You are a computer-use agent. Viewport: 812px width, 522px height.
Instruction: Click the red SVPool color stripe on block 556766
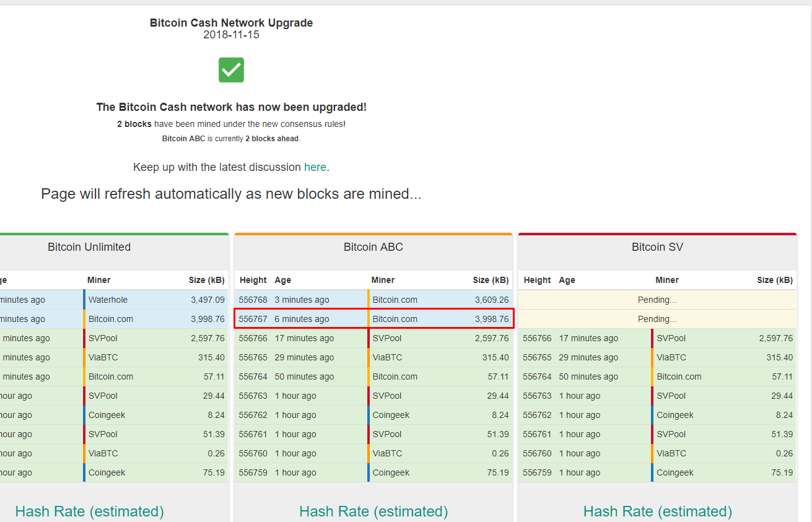click(x=368, y=338)
